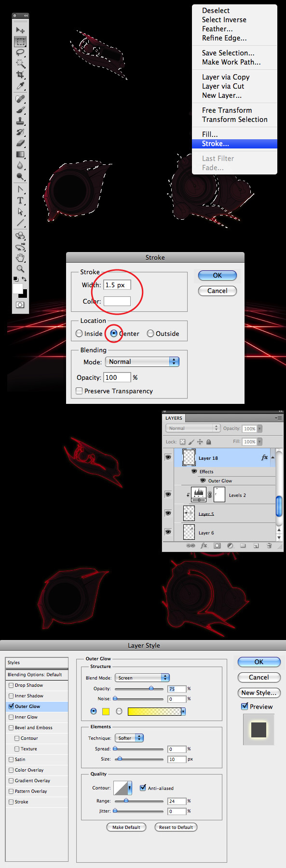The height and width of the screenshot is (868, 286).
Task: Open the glow gradient picker dropdown
Action: point(183,711)
